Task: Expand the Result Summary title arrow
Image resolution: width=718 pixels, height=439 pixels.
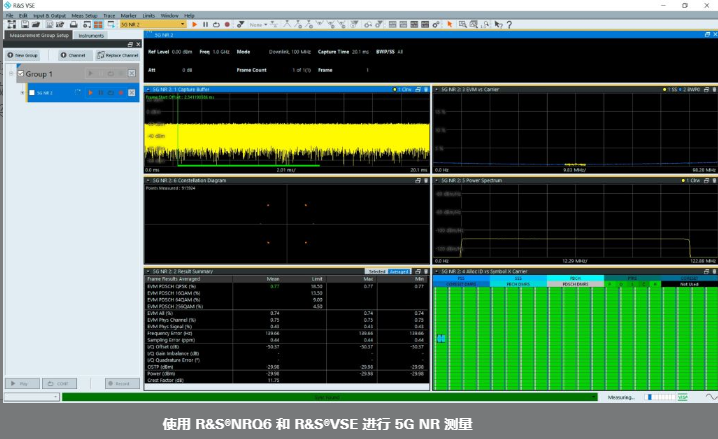Action: point(148,271)
